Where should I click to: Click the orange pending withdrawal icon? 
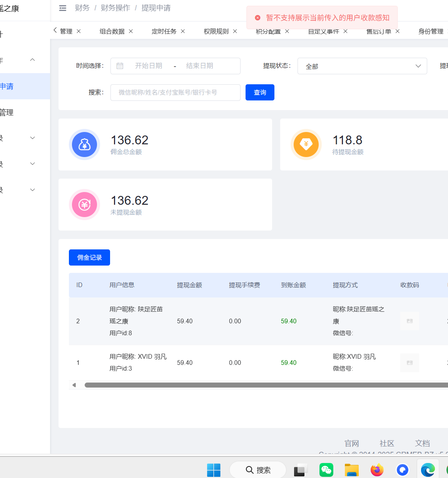click(306, 144)
